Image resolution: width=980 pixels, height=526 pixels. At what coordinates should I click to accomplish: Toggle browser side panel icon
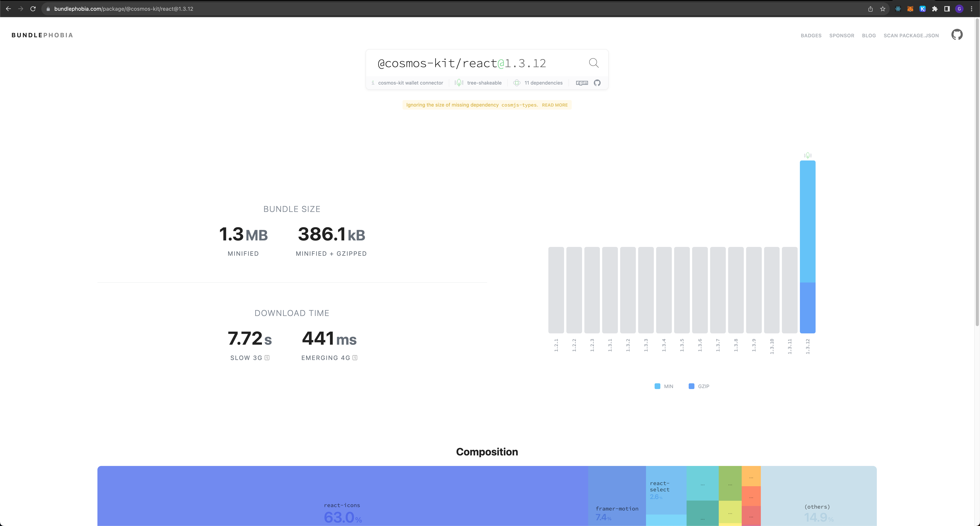[x=947, y=9]
